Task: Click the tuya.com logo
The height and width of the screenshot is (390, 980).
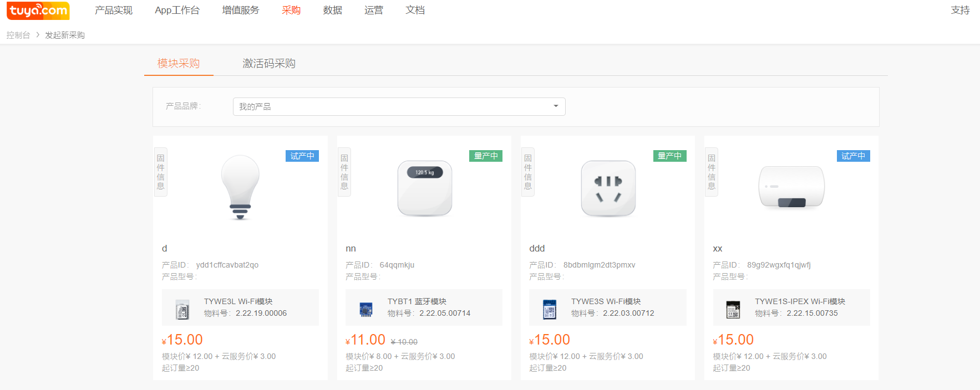Action: click(x=38, y=11)
